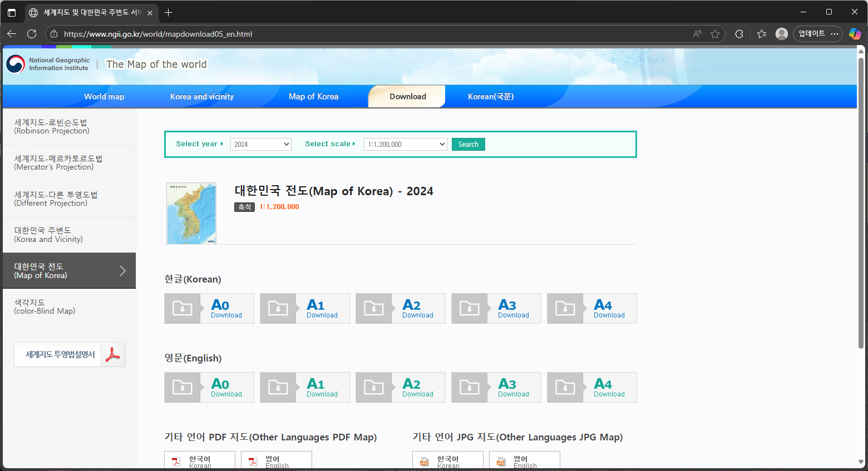
Task: Open a new browser tab
Action: click(x=168, y=12)
